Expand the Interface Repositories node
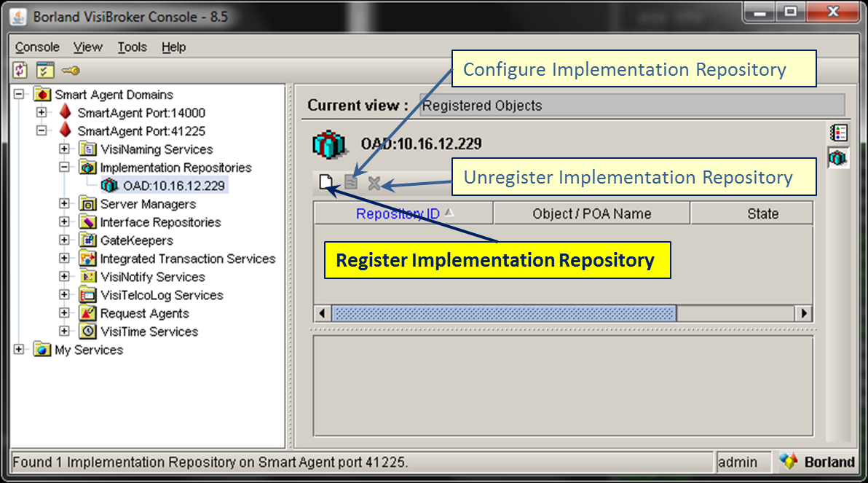This screenshot has height=483, width=868. coord(64,222)
